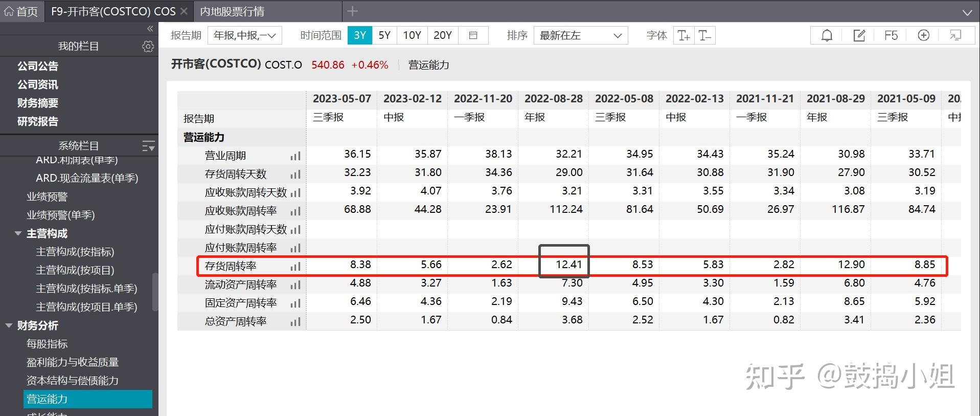Viewport: 980px width, 416px height.
Task: Click the pop-out window icon
Action: coord(955,35)
